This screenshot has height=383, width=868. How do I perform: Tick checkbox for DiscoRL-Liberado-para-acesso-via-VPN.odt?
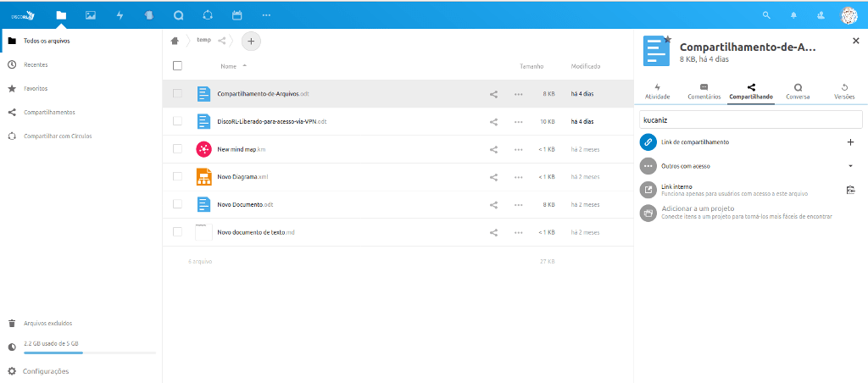[x=177, y=121]
